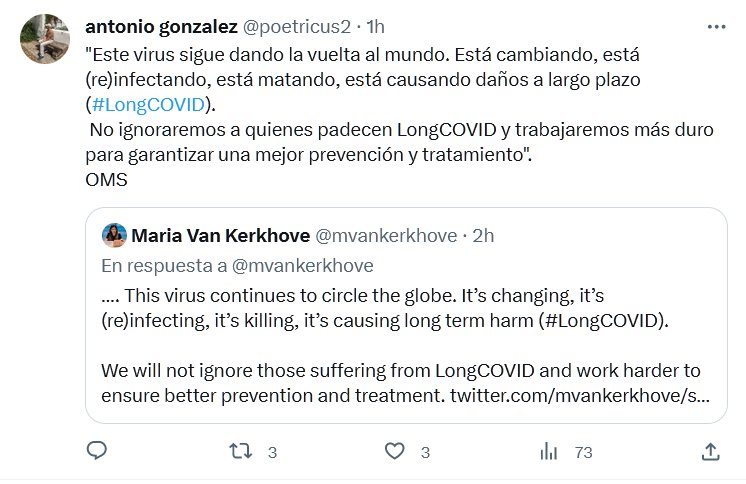This screenshot has width=746, height=484.
Task: Open Maria Van Kerkhove's avatar
Action: pyautogui.click(x=113, y=237)
